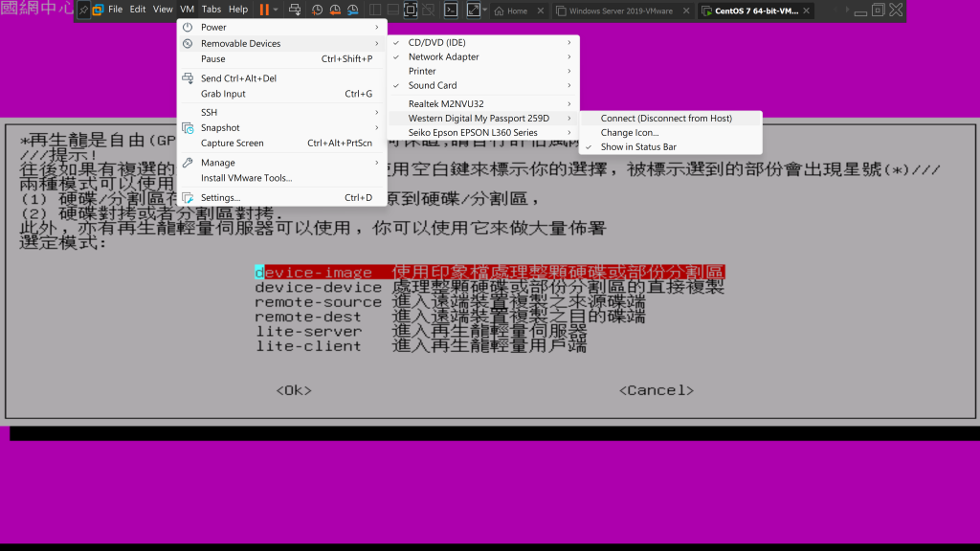
Task: Click the pin toolbar icon
Action: pyautogui.click(x=83, y=10)
